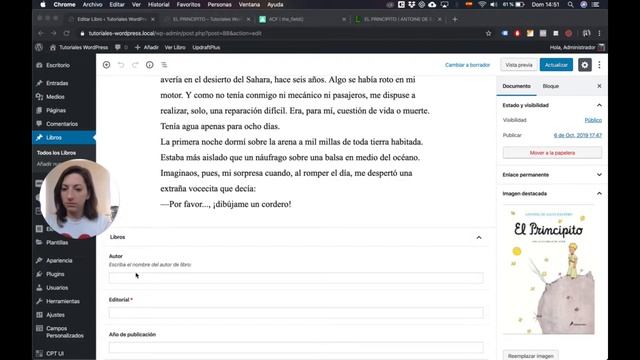Open the Chrome three-dot menu

click(599, 33)
